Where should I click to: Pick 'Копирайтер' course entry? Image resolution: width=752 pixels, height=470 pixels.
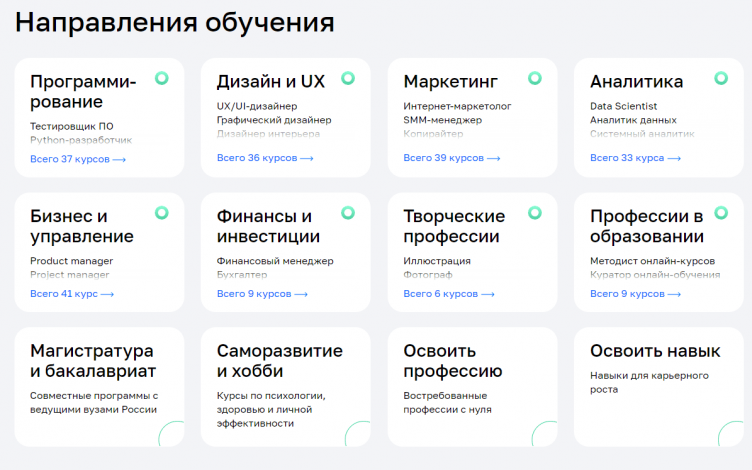(x=433, y=134)
